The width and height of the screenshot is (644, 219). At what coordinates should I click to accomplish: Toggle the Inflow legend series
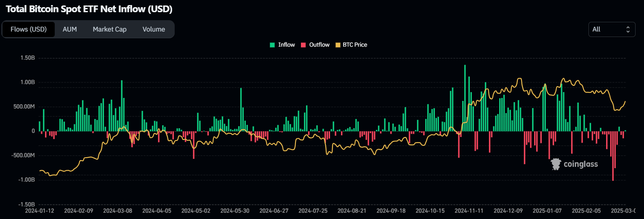[282, 45]
